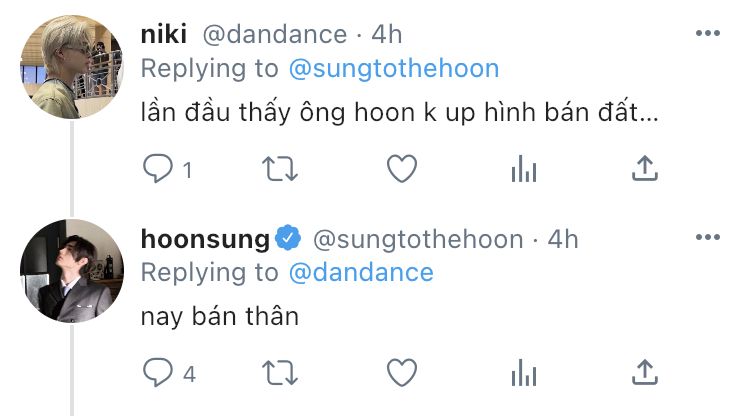Click hoonsung's blue verified badge
This screenshot has width=750, height=416.
(x=288, y=238)
